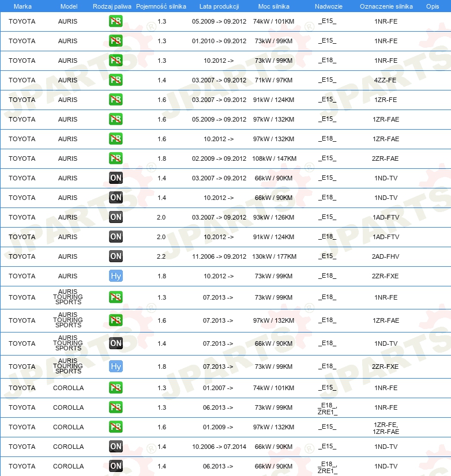
Task: Click the Oznaczenie silnika header
Action: pyautogui.click(x=386, y=6)
